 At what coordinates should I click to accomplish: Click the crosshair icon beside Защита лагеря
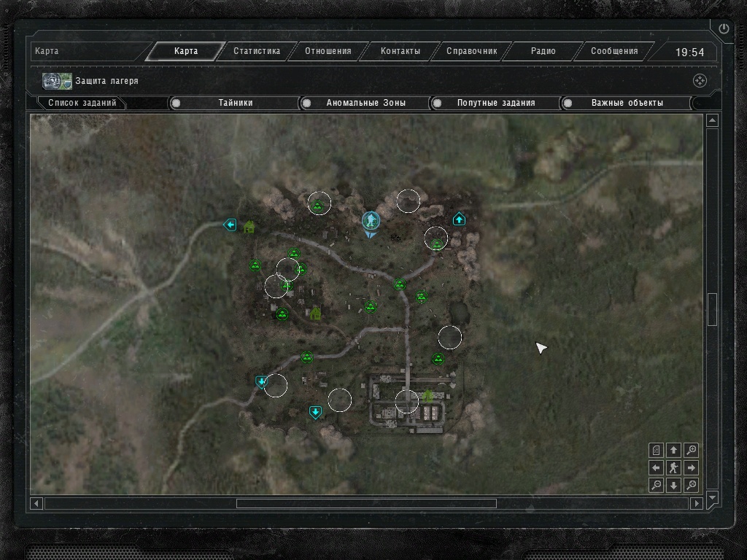pyautogui.click(x=700, y=81)
